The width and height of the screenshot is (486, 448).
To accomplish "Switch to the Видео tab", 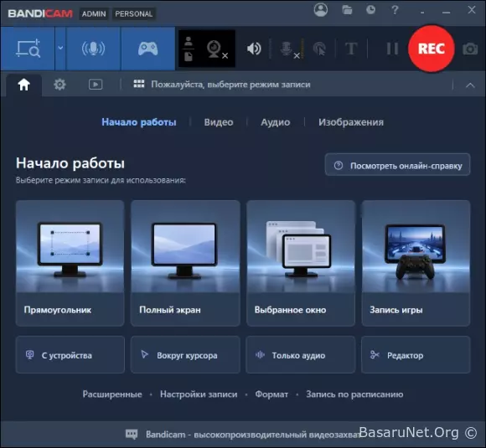I will click(219, 122).
